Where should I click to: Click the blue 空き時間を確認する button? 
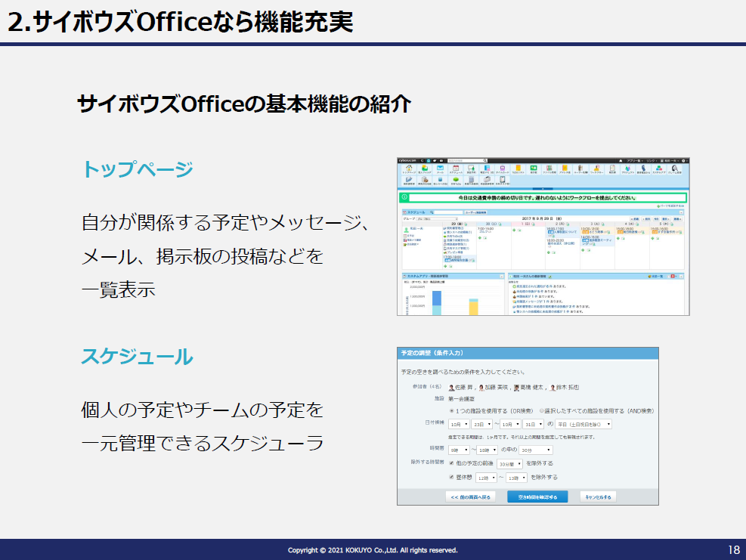(537, 497)
